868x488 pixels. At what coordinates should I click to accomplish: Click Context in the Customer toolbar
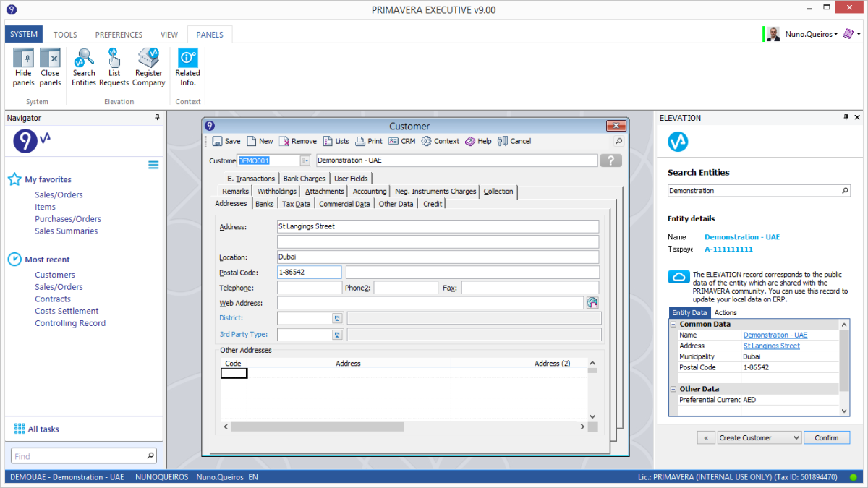(x=441, y=141)
